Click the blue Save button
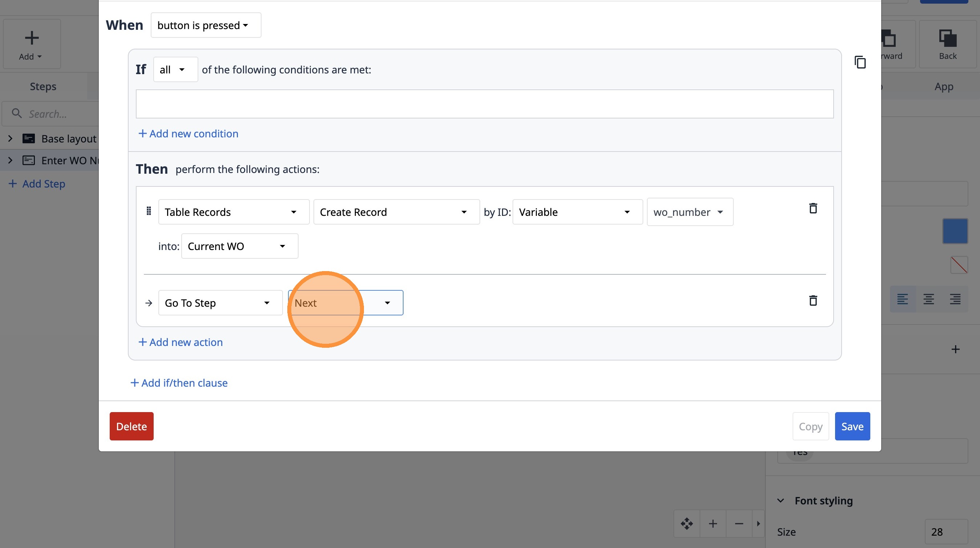980x548 pixels. point(852,426)
